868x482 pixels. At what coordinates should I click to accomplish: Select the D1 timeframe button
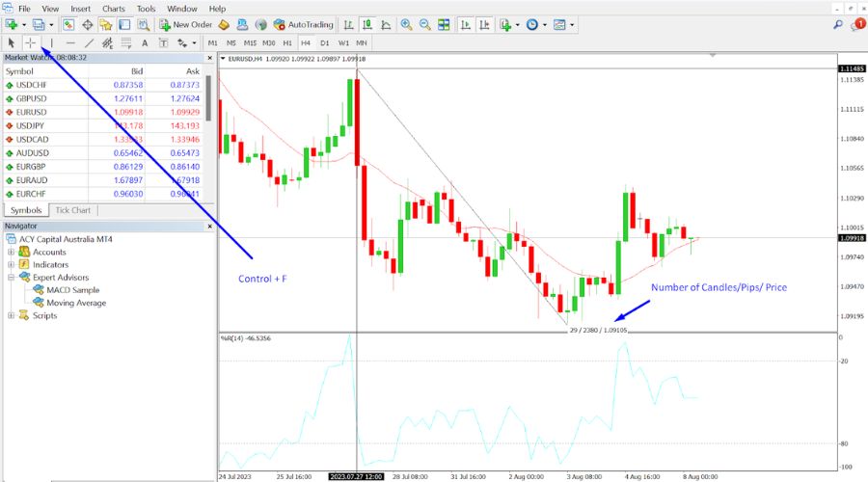(324, 42)
